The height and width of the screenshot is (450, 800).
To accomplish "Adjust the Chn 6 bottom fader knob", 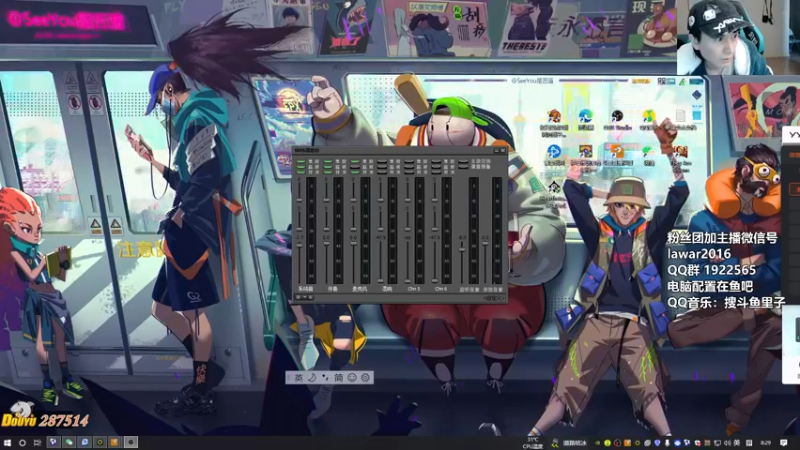I will click(x=435, y=280).
